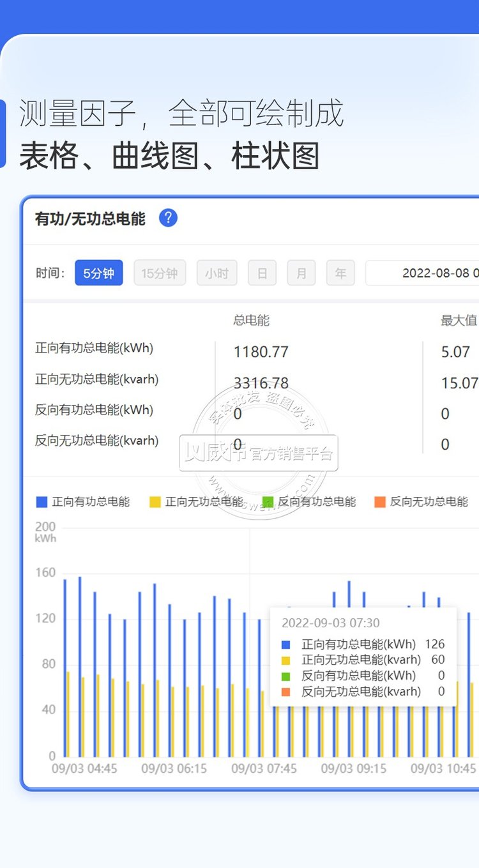Image resolution: width=479 pixels, height=868 pixels.
Task: Click the 09/03 04:45 x-axis label
Action: coord(84,768)
